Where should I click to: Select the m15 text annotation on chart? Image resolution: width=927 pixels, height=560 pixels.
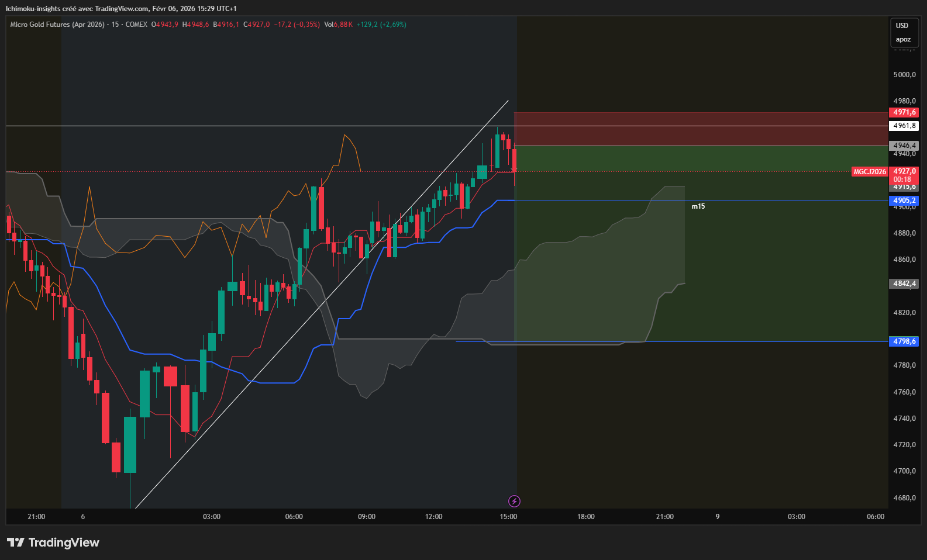point(698,206)
